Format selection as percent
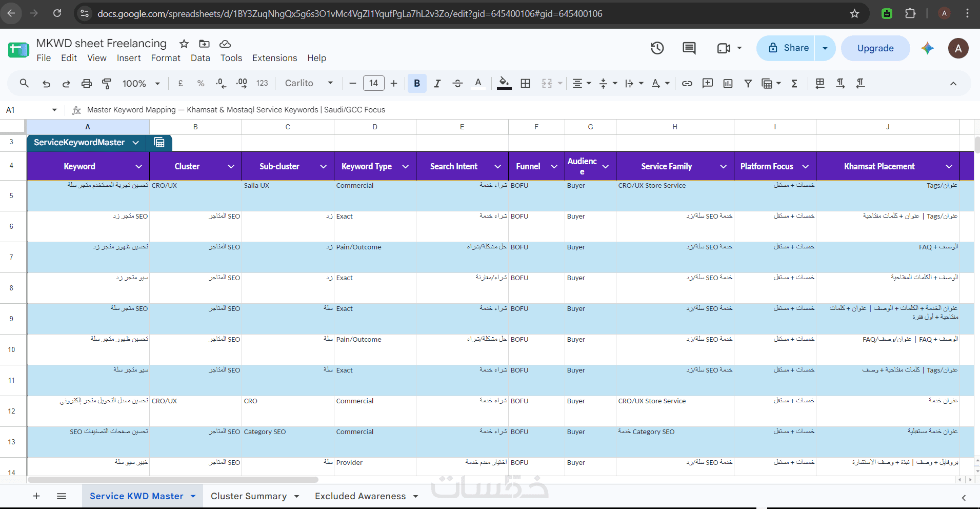Screen dimensions: 980x509 tap(201, 83)
